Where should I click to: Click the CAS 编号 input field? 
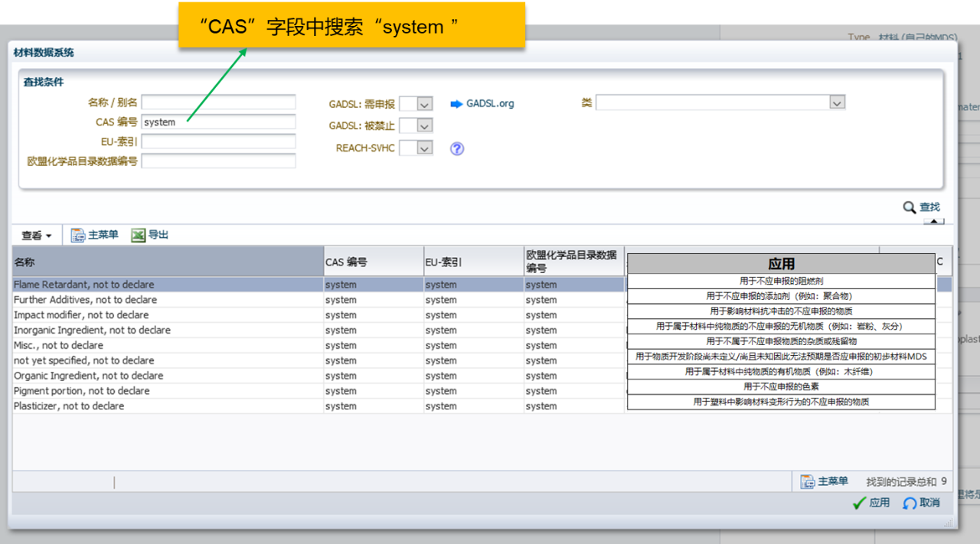pyautogui.click(x=218, y=122)
